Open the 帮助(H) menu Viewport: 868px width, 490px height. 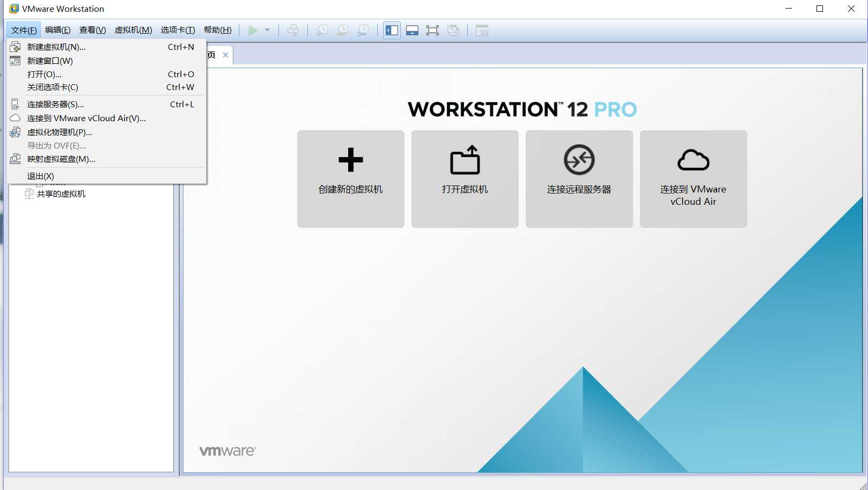click(218, 30)
